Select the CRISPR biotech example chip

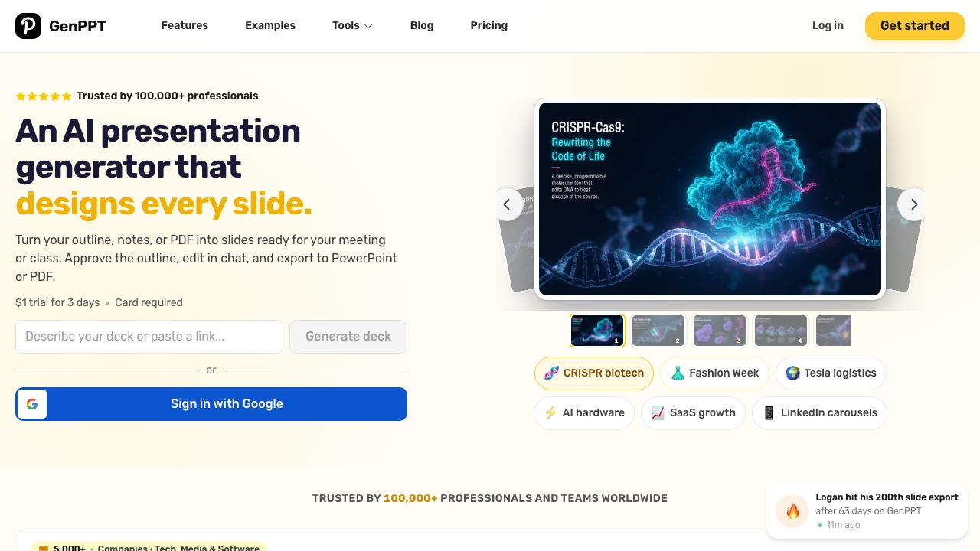pos(594,373)
